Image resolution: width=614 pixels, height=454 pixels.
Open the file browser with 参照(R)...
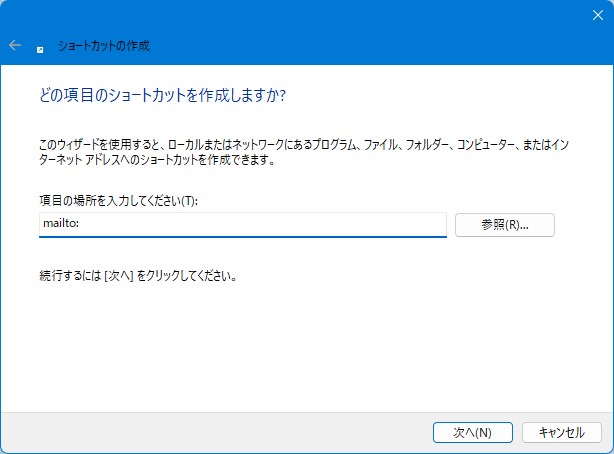click(504, 225)
